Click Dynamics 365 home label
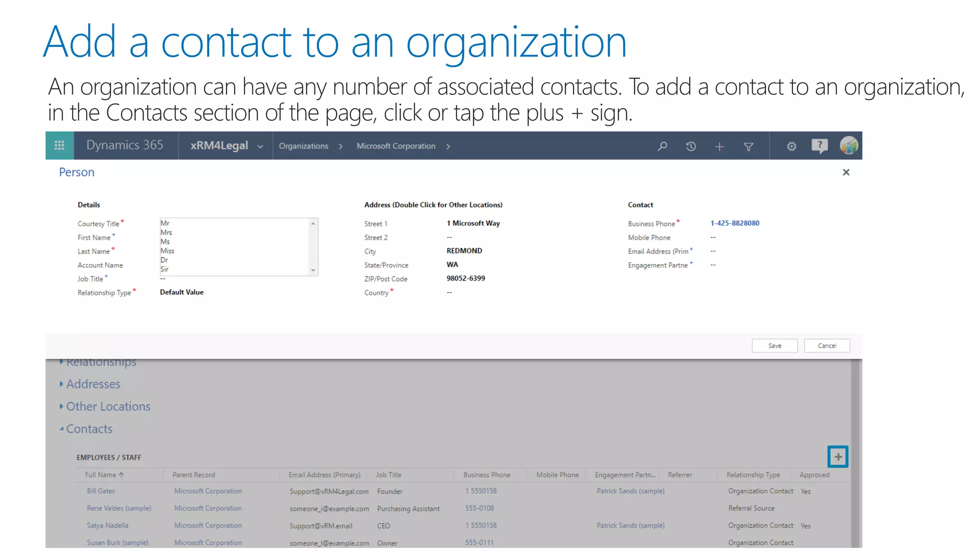Screen dimensions: 980x551 coord(124,145)
